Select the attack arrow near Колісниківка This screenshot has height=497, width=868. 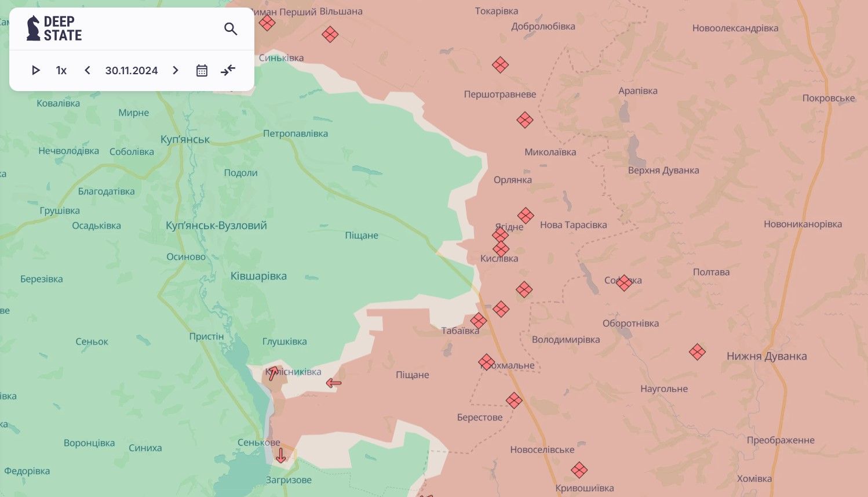coord(273,373)
